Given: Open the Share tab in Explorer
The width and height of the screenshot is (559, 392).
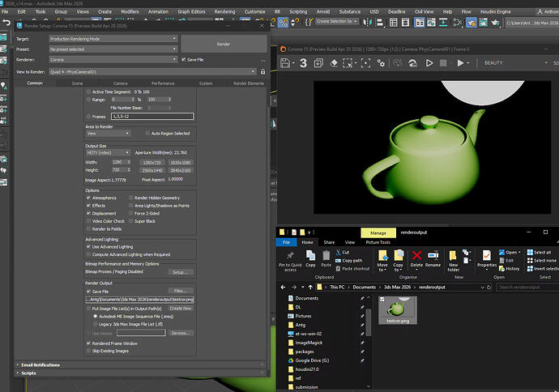Looking at the screenshot, I should click(x=329, y=242).
